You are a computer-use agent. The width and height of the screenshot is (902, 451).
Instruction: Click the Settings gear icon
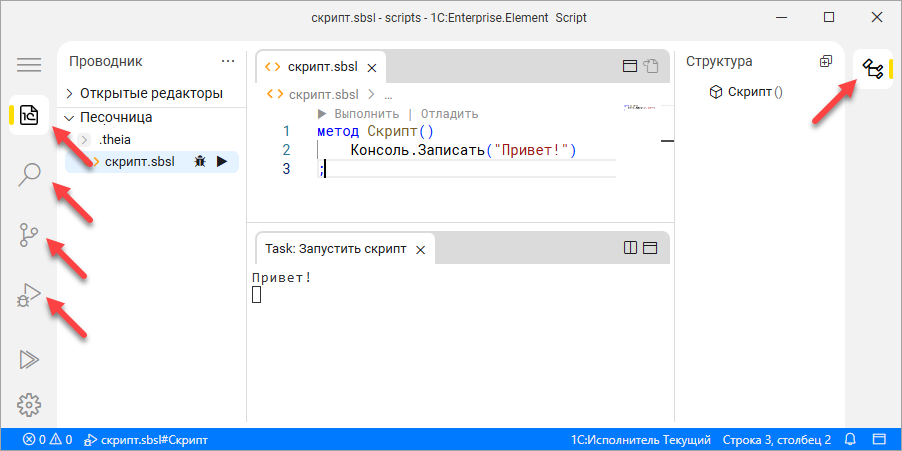(29, 405)
